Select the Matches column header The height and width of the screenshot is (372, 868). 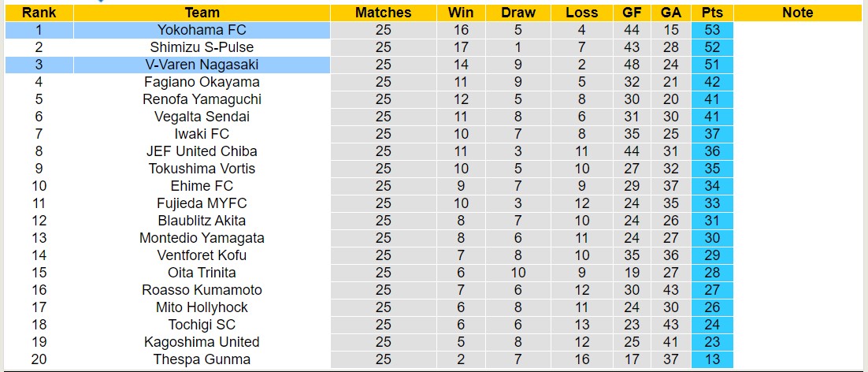[383, 13]
